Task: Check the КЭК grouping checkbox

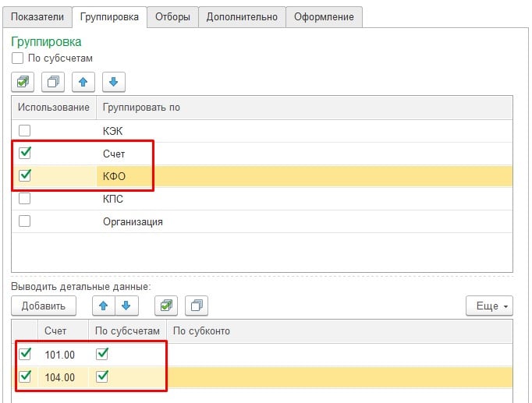Action: (x=25, y=130)
